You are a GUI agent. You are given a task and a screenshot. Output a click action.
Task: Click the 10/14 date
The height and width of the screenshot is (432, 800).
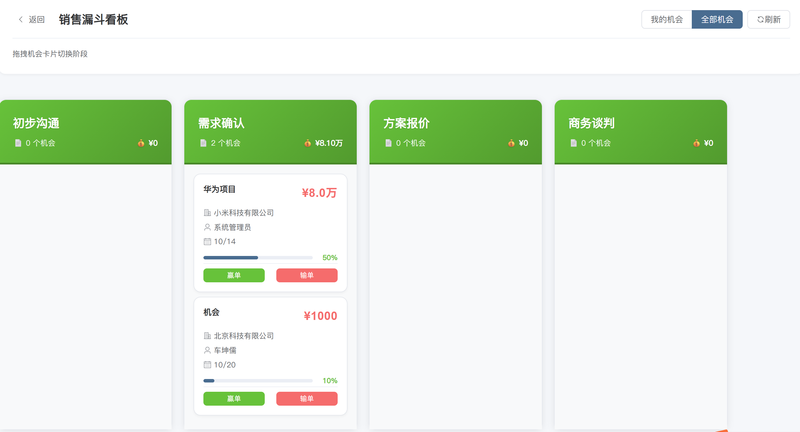(224, 241)
